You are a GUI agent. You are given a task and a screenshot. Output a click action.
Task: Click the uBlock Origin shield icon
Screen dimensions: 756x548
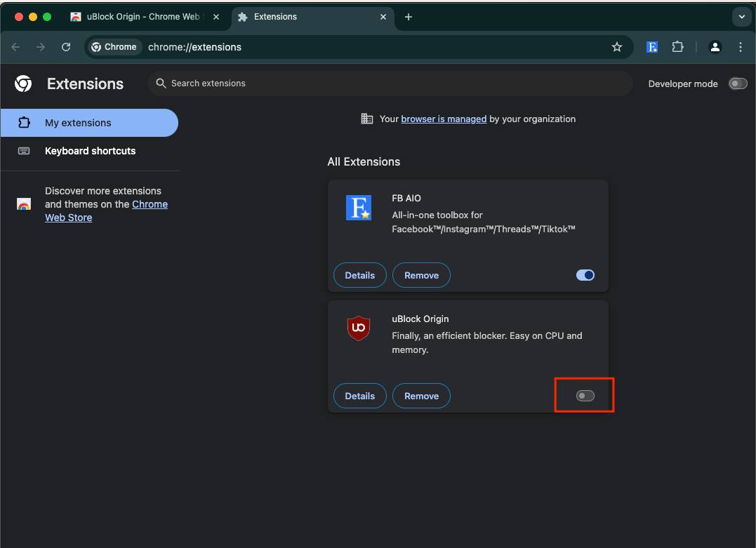coord(358,328)
